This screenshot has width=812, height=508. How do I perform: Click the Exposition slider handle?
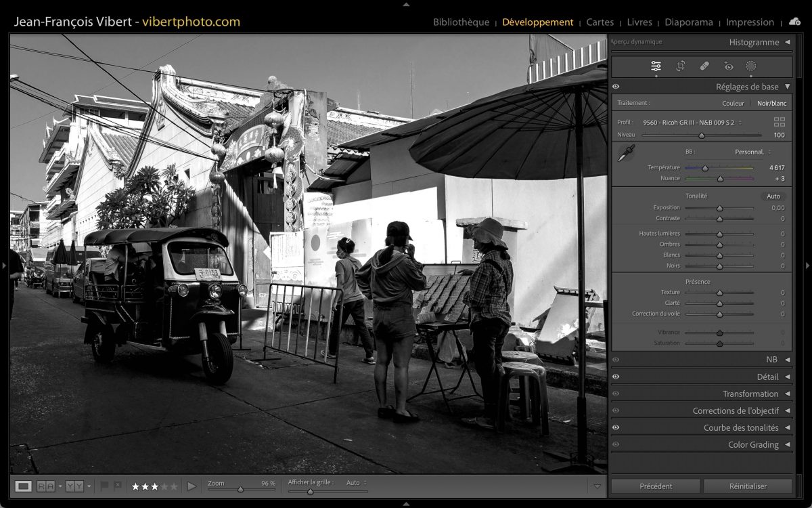click(x=719, y=208)
